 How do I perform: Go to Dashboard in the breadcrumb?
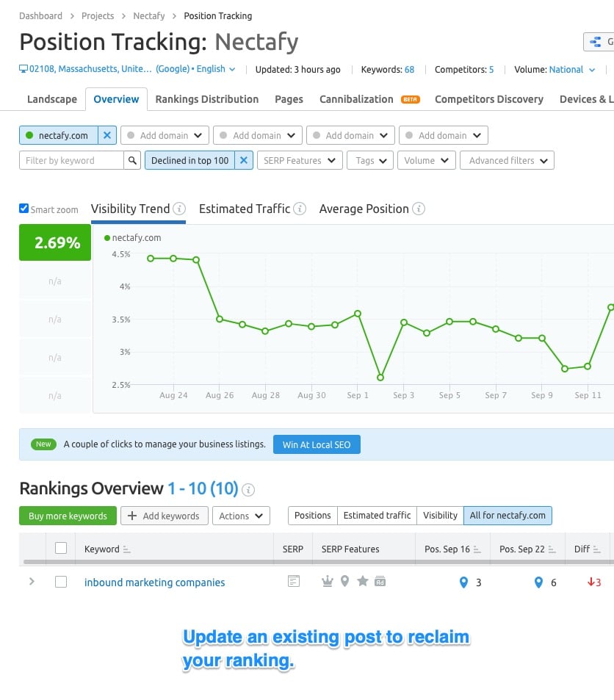coord(40,16)
